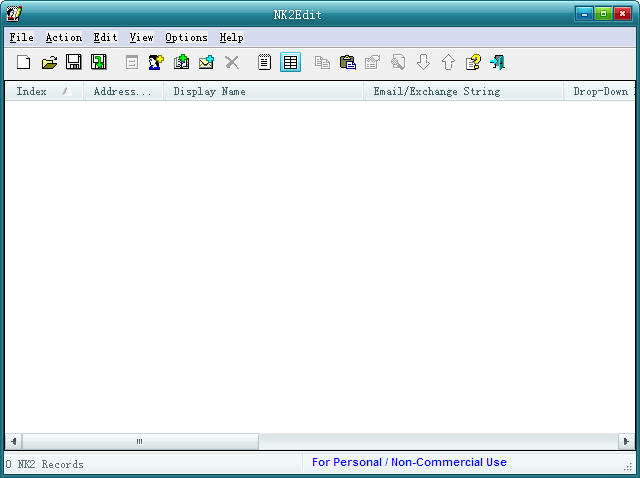
Task: Toggle the table view icon in toolbar
Action: coord(290,62)
